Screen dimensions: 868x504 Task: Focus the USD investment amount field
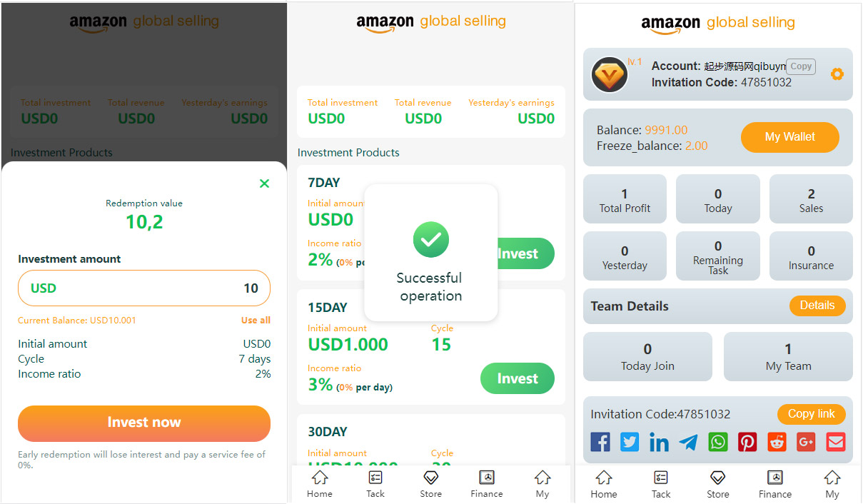coord(144,288)
